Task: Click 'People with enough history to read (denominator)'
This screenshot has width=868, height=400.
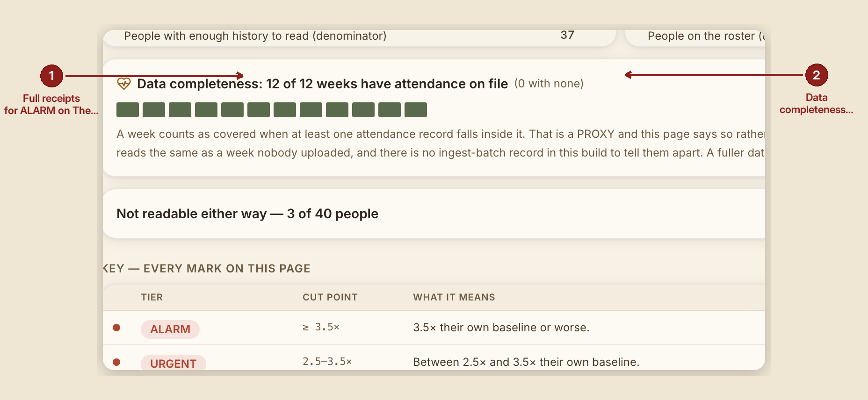Action: point(255,36)
